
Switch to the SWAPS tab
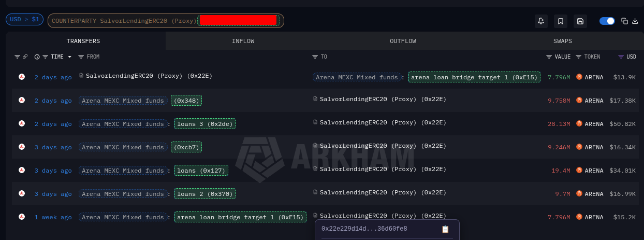563,41
